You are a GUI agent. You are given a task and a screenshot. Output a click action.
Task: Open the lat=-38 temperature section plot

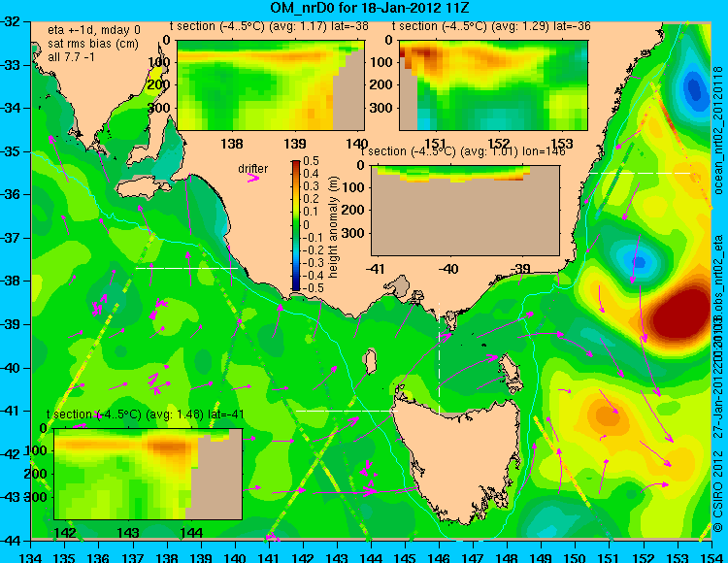[271, 85]
